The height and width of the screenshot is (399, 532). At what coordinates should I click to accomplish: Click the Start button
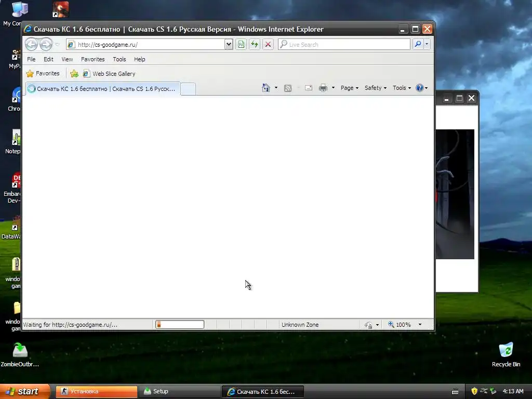pyautogui.click(x=25, y=391)
